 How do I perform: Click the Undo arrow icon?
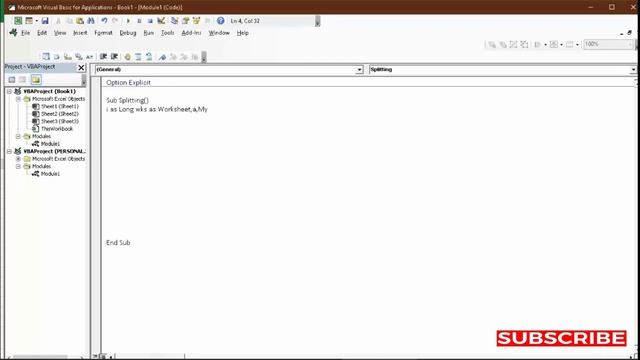[104, 20]
